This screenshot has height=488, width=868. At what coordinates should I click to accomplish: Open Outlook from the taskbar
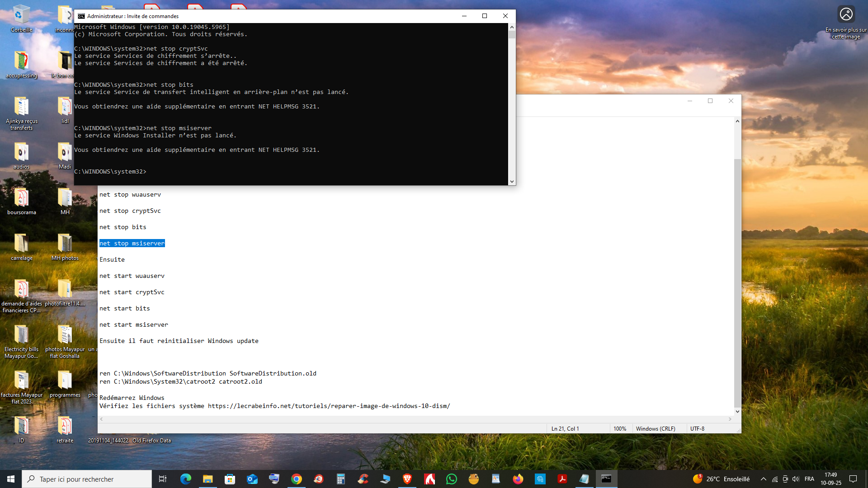point(252,479)
